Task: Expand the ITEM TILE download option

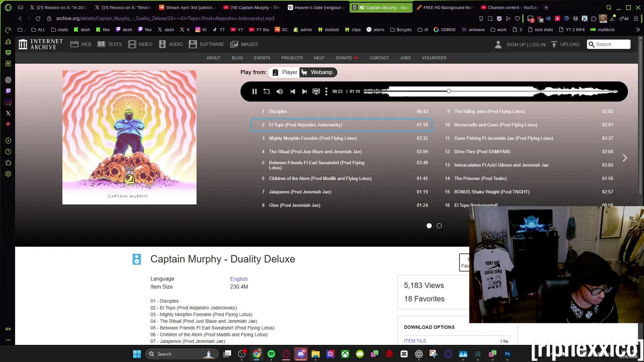Action: click(415, 341)
